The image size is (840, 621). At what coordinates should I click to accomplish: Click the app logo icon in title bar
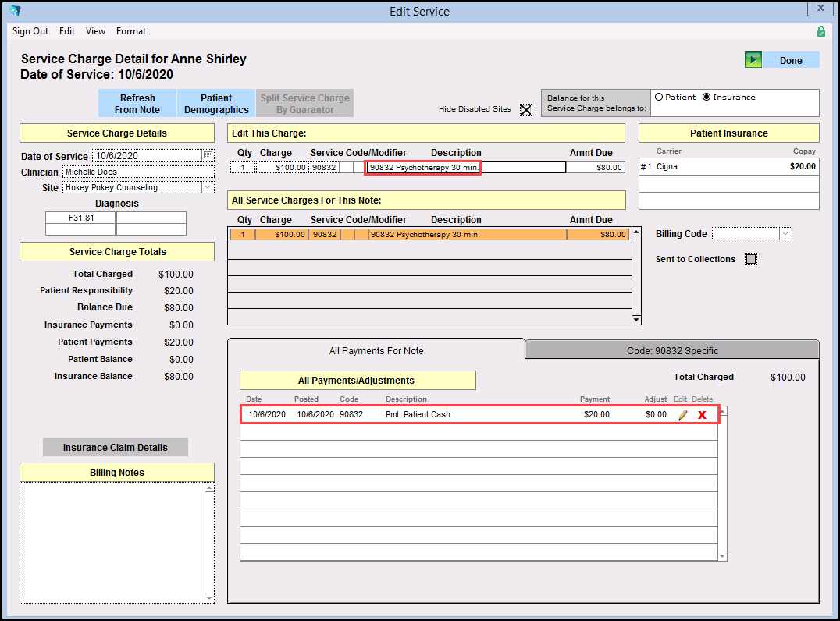point(14,11)
